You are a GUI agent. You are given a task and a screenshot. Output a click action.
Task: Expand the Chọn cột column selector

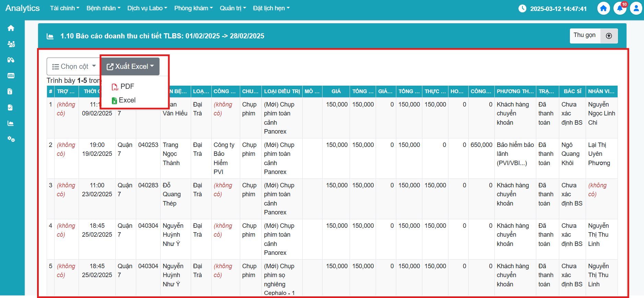click(73, 66)
